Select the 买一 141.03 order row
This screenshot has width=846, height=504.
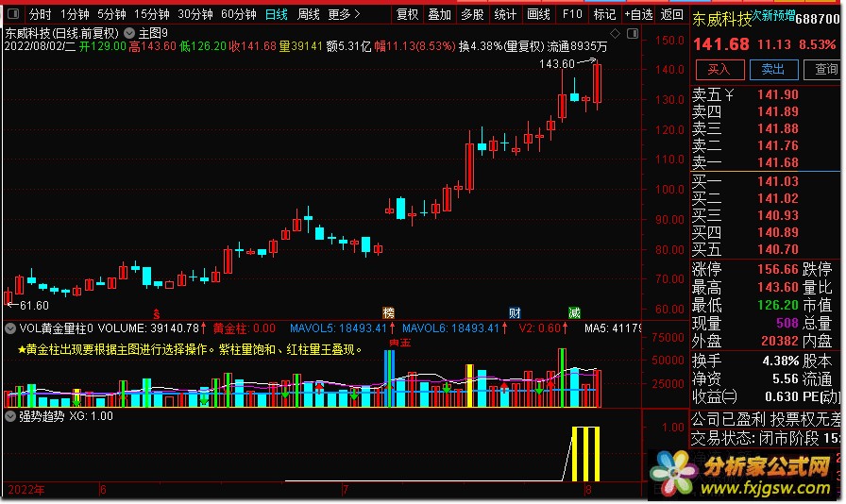tap(765, 181)
